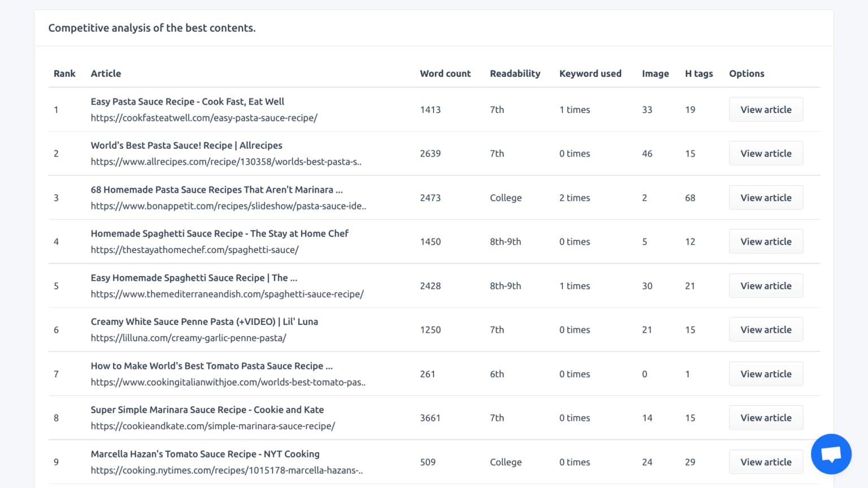Open the bonappetit.com slideshow URL
Image resolution: width=868 pixels, height=488 pixels.
[x=228, y=206]
